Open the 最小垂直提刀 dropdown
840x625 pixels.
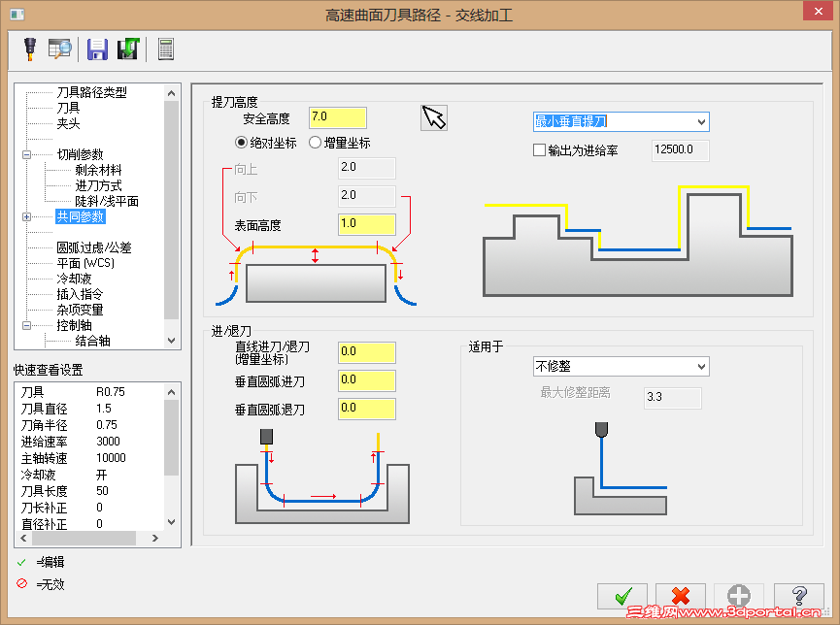(622, 121)
